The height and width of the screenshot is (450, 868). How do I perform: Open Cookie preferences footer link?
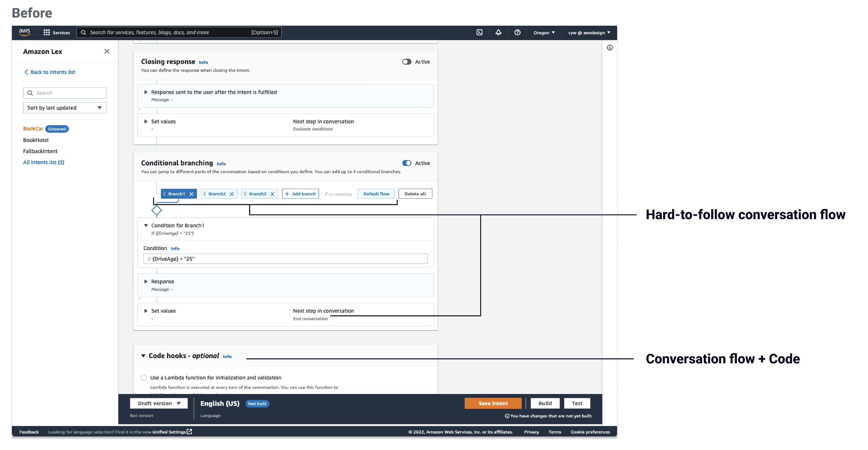590,432
